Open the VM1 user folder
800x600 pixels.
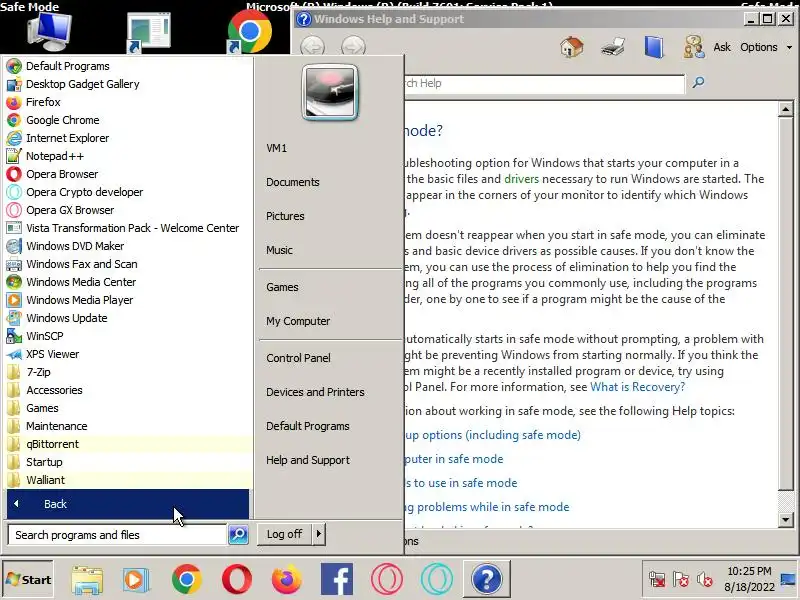pyautogui.click(x=277, y=148)
